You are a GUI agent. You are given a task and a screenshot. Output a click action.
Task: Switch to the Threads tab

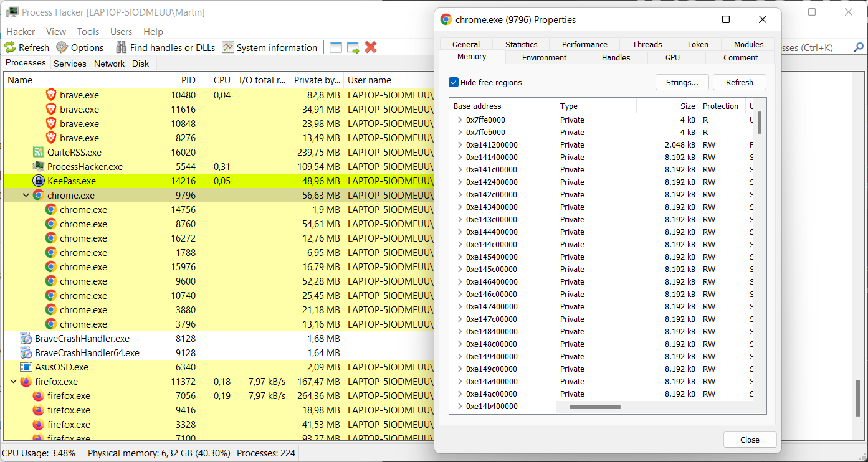[x=647, y=44]
